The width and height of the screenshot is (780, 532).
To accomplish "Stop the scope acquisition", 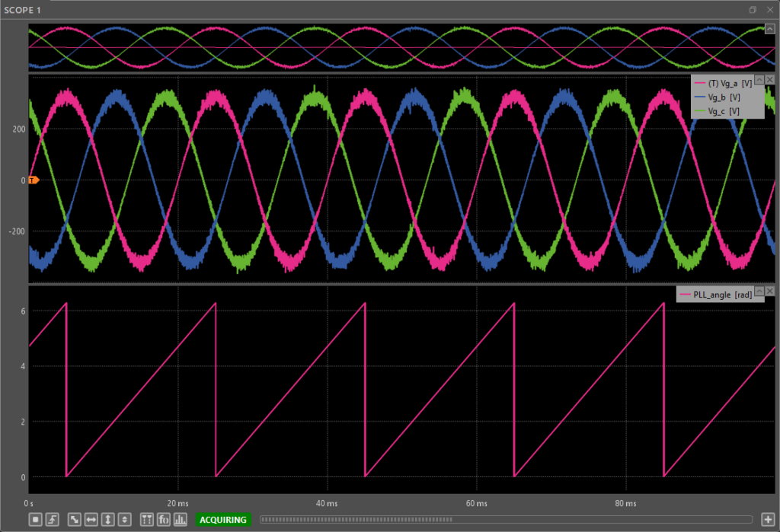I will [35, 520].
